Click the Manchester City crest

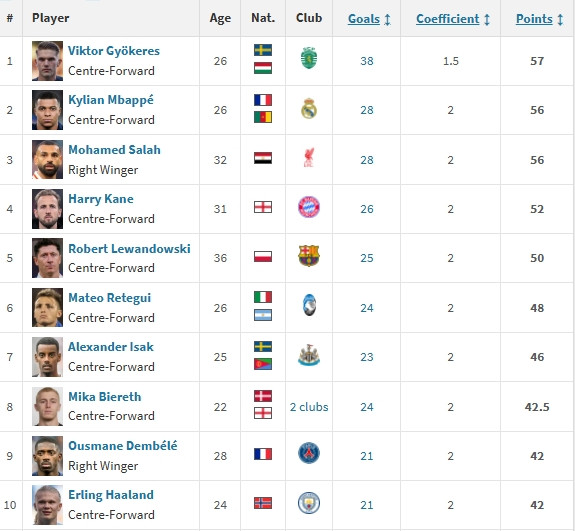click(309, 503)
